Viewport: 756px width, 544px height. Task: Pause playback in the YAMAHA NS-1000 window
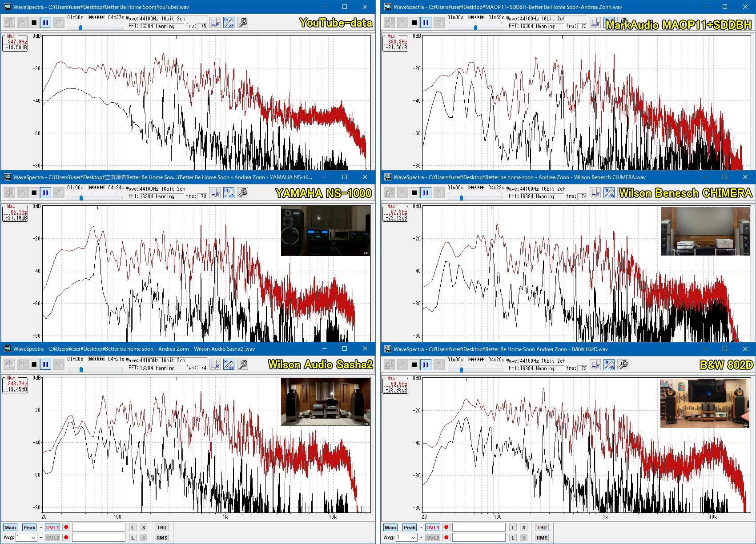(46, 192)
